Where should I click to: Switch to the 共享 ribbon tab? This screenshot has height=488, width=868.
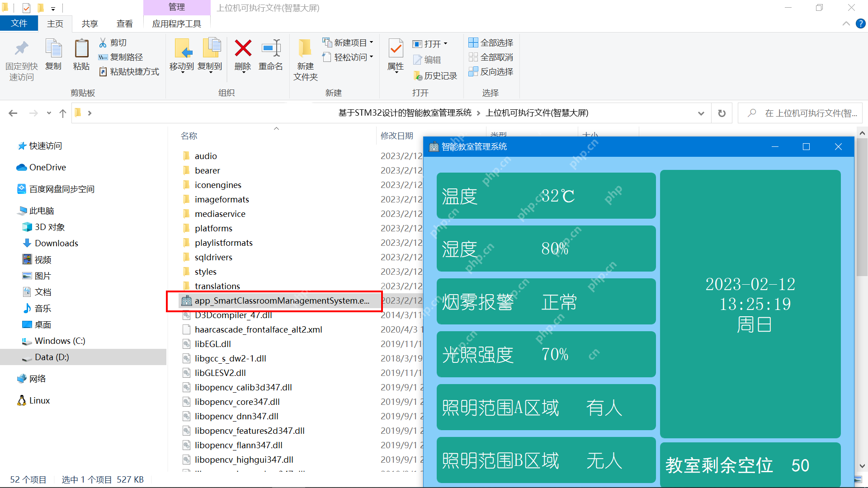(90, 23)
